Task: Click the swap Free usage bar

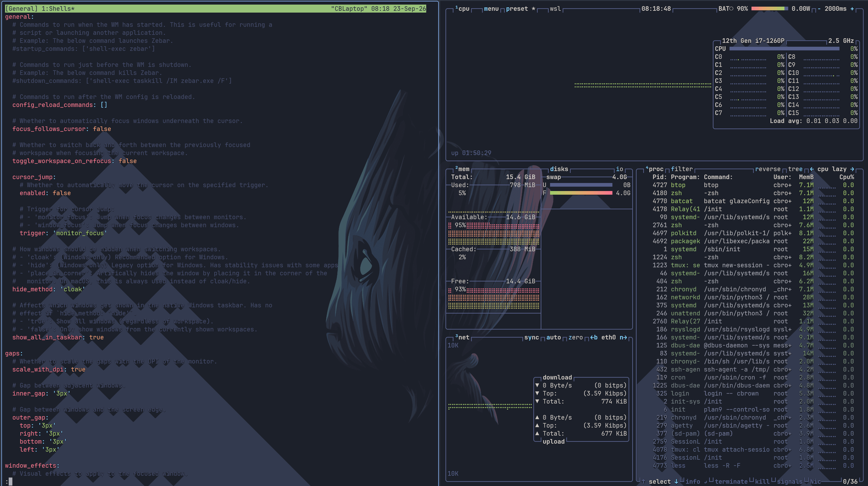Action: 581,193
